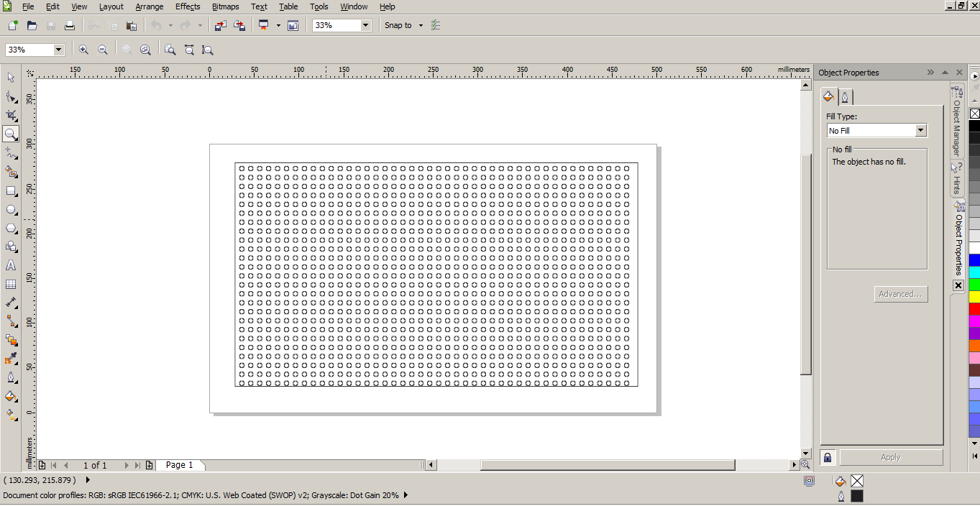980x506 pixels.
Task: Click the Paste icon in the toolbar
Action: point(132,25)
